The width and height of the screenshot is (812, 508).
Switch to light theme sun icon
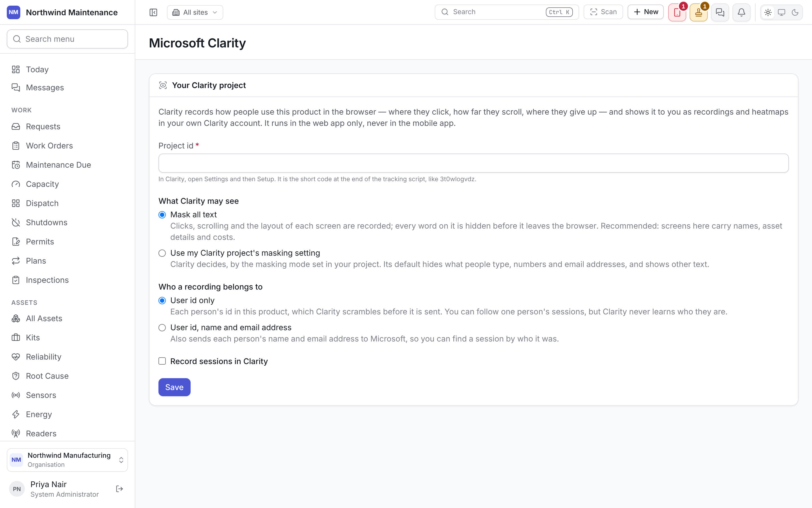[768, 12]
